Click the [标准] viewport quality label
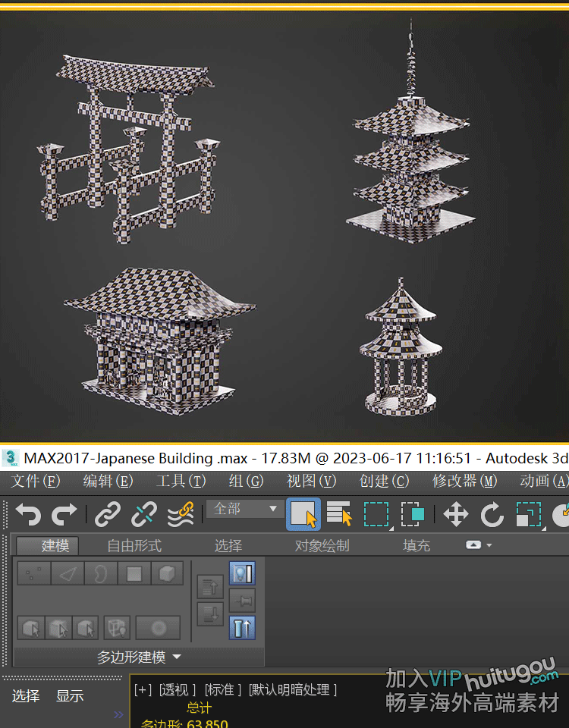 click(223, 690)
